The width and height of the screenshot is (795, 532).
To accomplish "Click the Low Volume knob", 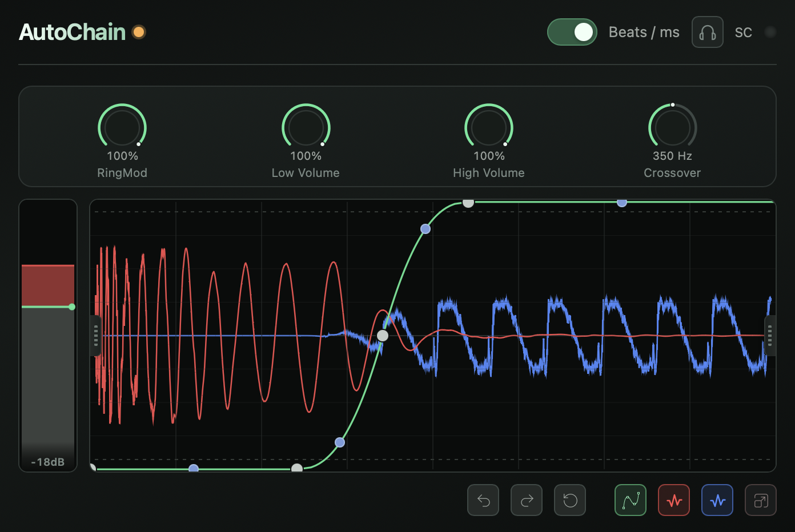I will (x=306, y=128).
